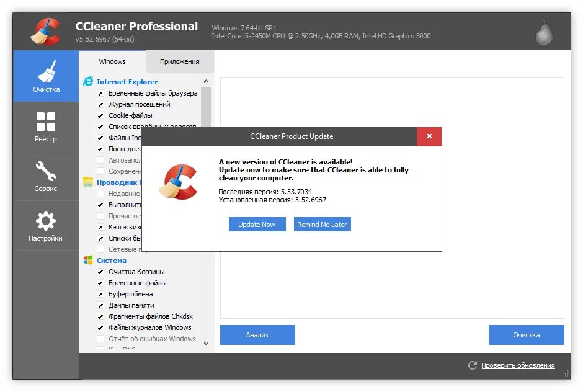Click Intel Core i5-2450M system info line
The width and height of the screenshot is (583, 392).
(321, 36)
